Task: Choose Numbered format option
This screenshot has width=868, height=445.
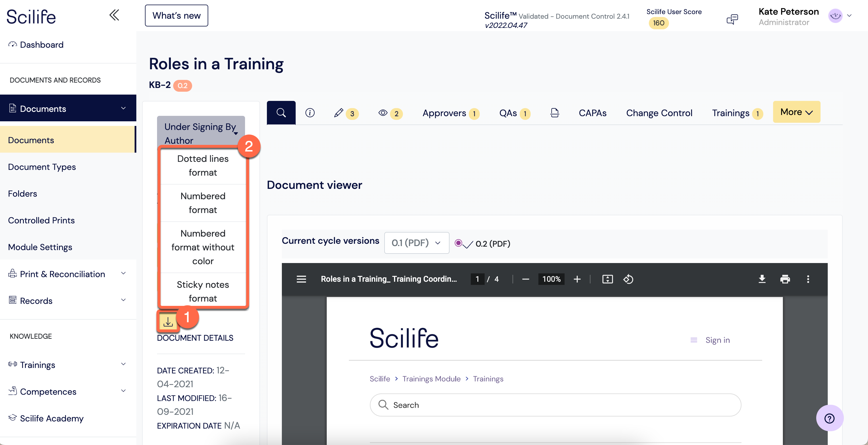Action: [x=203, y=203]
